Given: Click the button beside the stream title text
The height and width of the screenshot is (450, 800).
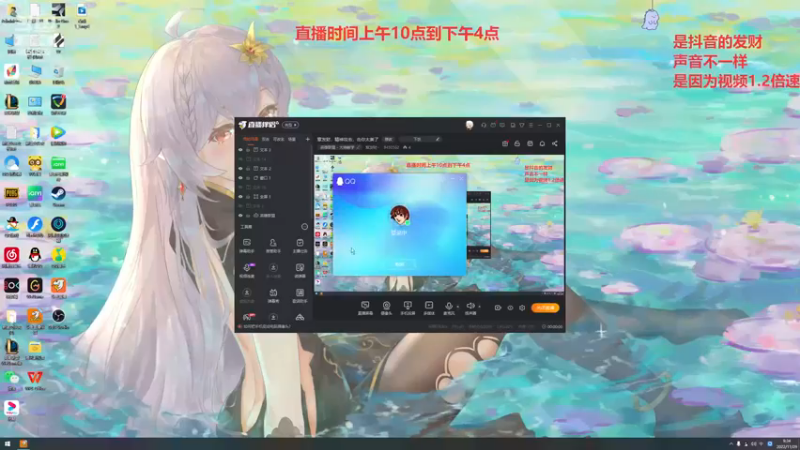Looking at the screenshot, I should [x=389, y=139].
